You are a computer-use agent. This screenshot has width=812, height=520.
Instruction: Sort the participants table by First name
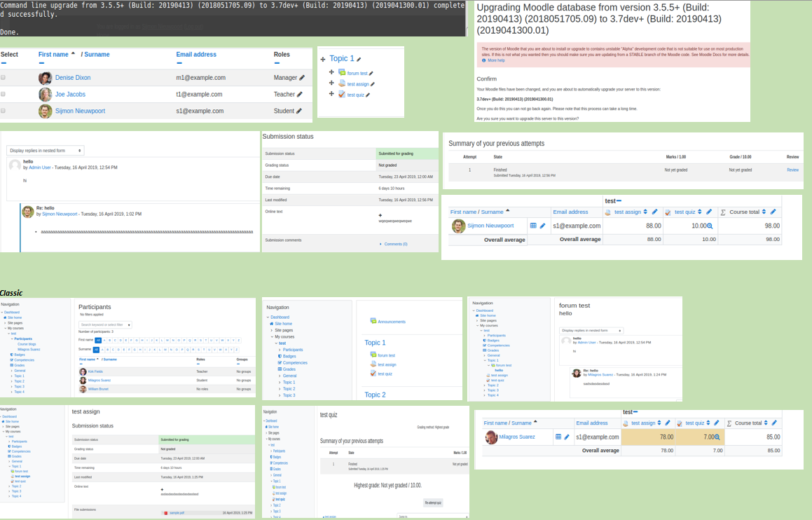pyautogui.click(x=53, y=55)
